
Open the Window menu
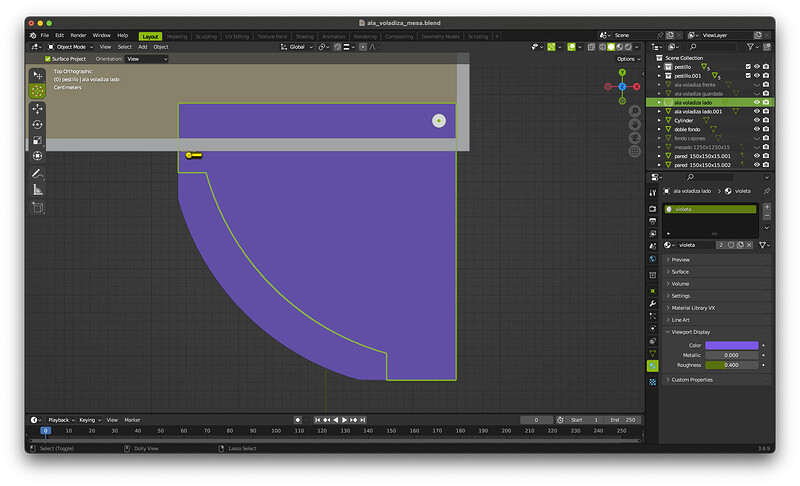[102, 36]
